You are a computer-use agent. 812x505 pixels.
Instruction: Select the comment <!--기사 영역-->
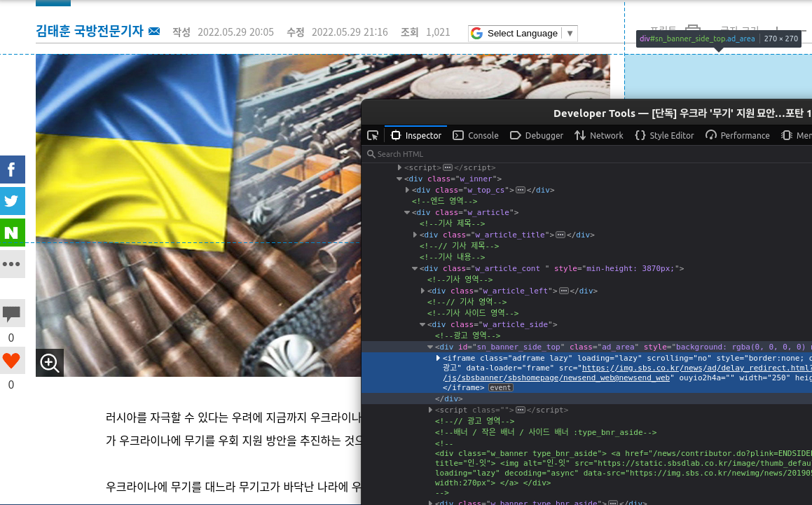tap(460, 279)
